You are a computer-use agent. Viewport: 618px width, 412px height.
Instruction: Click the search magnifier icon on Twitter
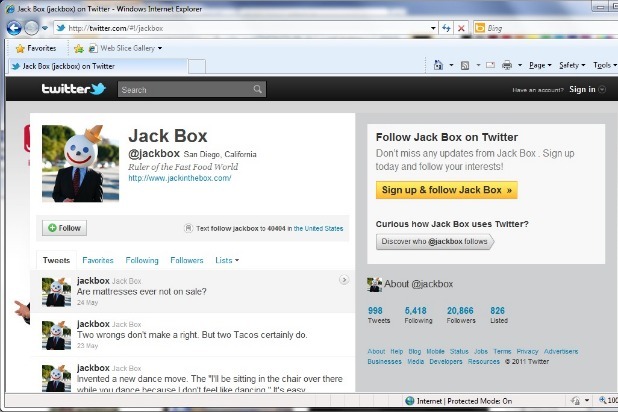(x=257, y=90)
